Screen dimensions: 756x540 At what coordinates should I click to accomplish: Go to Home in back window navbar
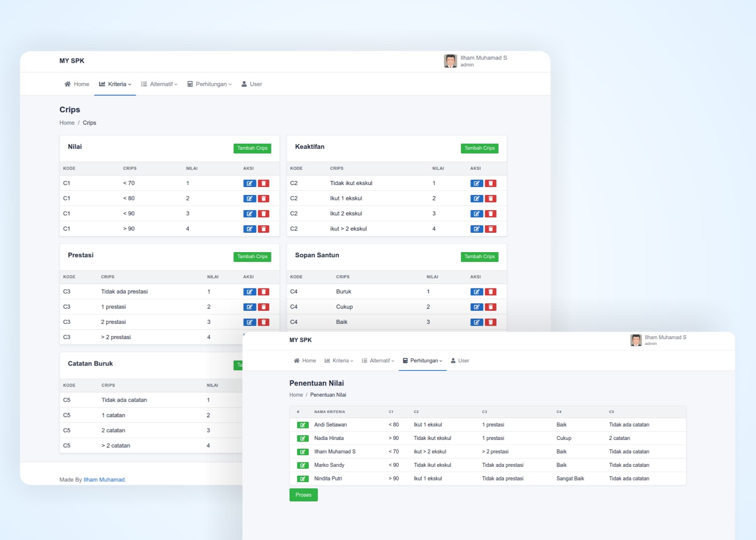(77, 84)
